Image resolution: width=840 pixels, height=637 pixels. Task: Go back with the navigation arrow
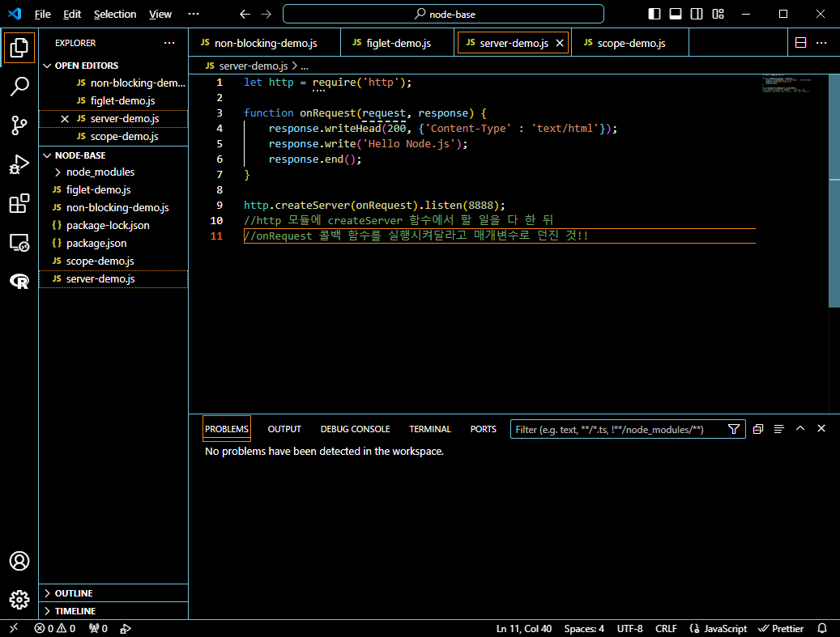click(245, 14)
